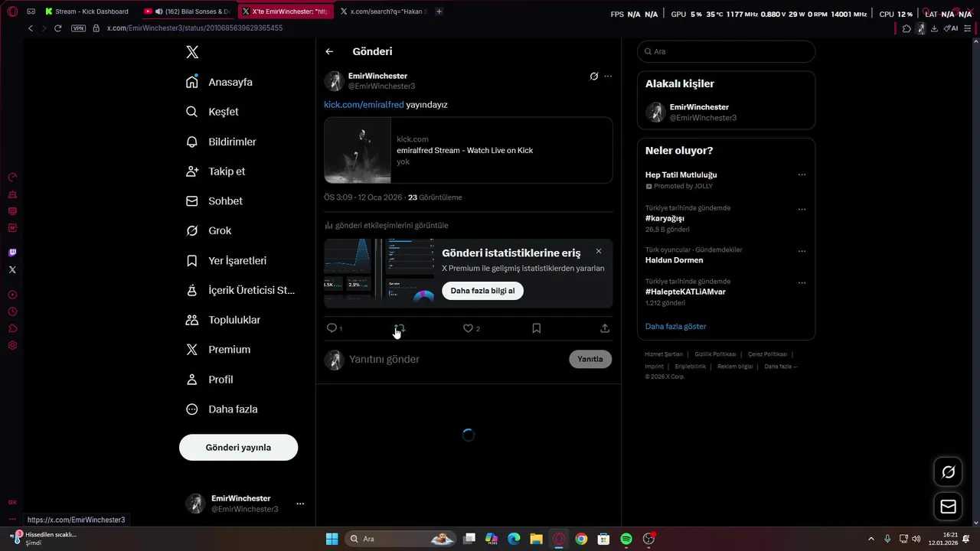
Task: Like the post with heart icon
Action: [468, 328]
